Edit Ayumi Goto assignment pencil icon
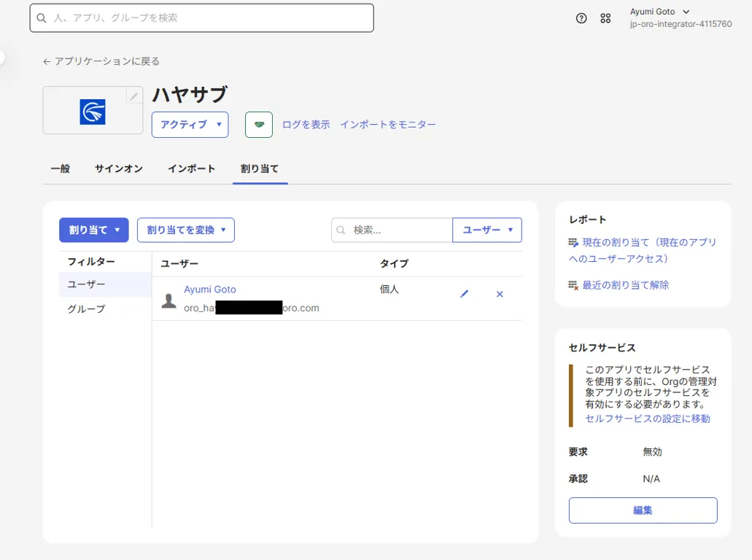 464,294
